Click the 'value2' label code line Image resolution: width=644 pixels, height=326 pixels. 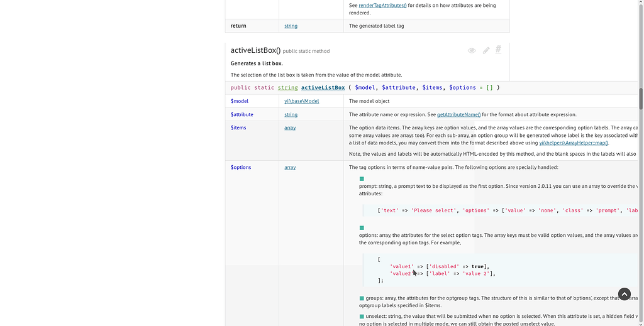442,273
